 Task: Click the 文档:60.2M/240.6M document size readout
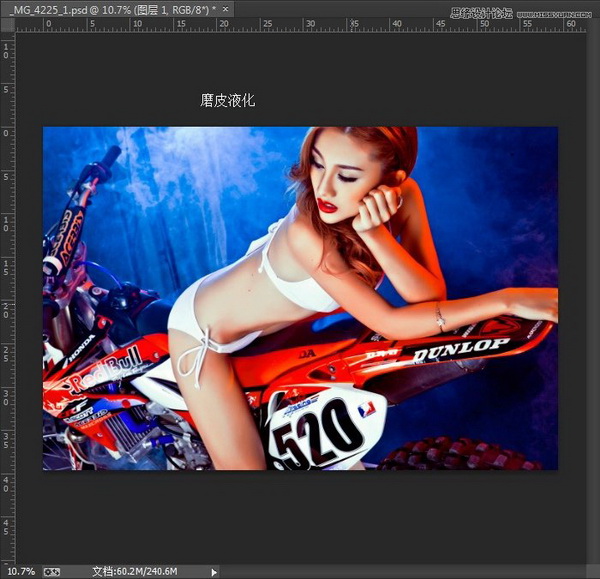pos(134,572)
